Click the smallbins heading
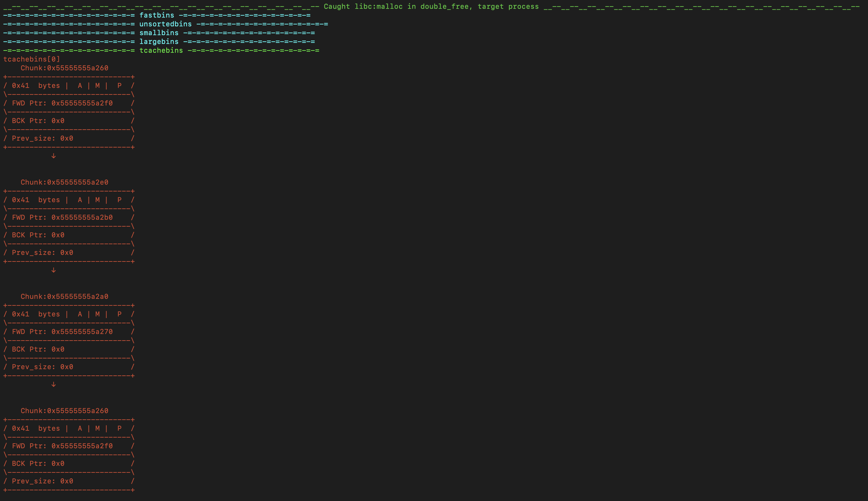Viewport: 868px width, 501px height. 158,33
